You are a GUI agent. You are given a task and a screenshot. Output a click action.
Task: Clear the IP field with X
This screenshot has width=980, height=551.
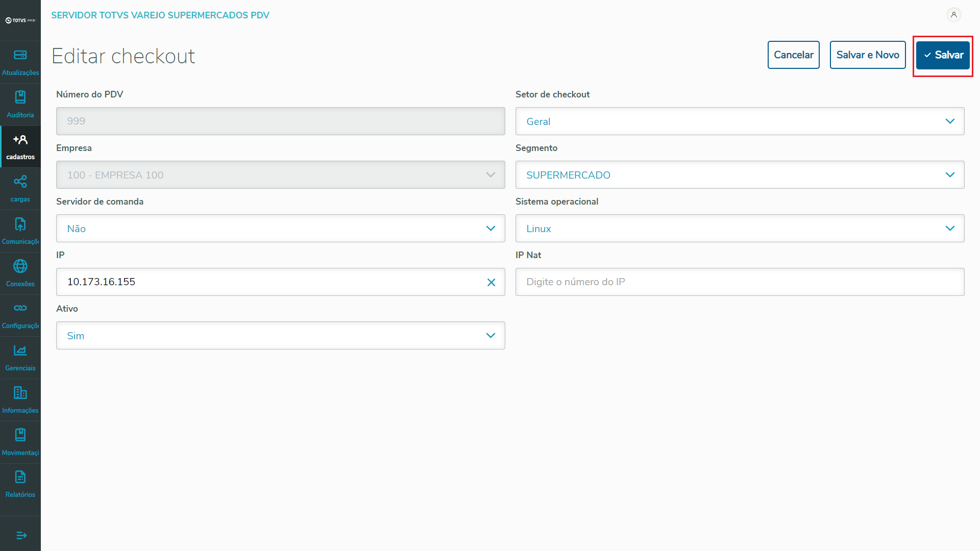click(491, 282)
